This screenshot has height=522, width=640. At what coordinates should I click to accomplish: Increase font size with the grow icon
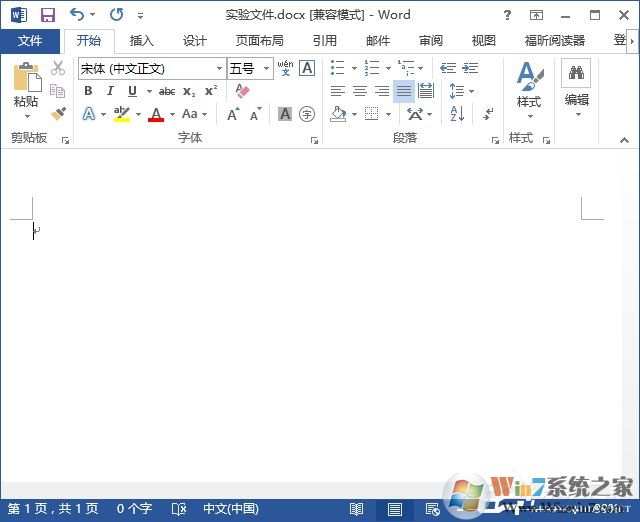pyautogui.click(x=233, y=115)
